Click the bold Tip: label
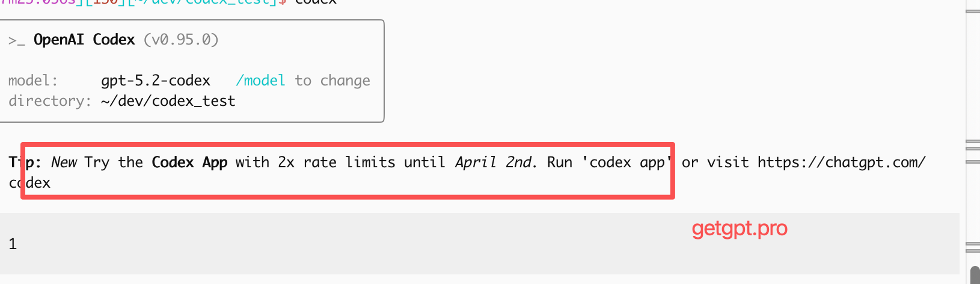Screen dimensions: 980x284 pos(25,162)
